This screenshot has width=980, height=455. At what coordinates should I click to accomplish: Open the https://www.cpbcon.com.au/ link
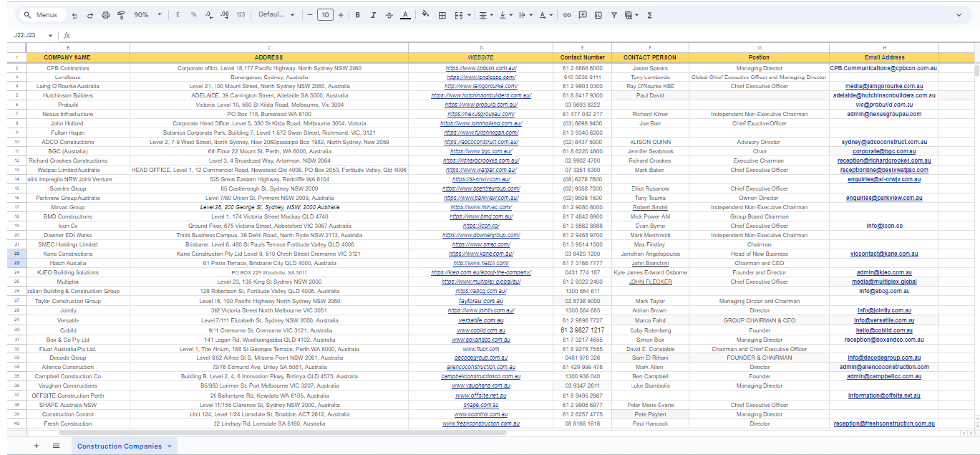click(x=481, y=68)
